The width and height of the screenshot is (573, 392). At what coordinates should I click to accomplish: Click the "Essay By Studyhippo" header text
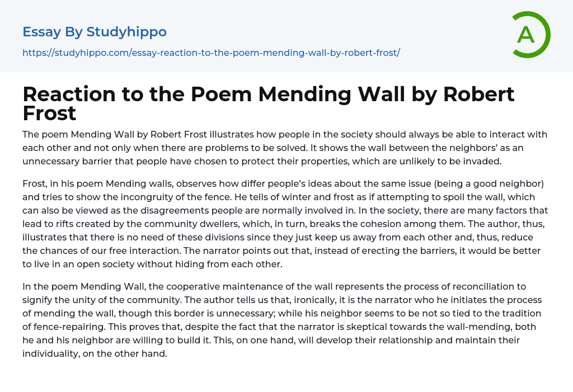[x=95, y=32]
